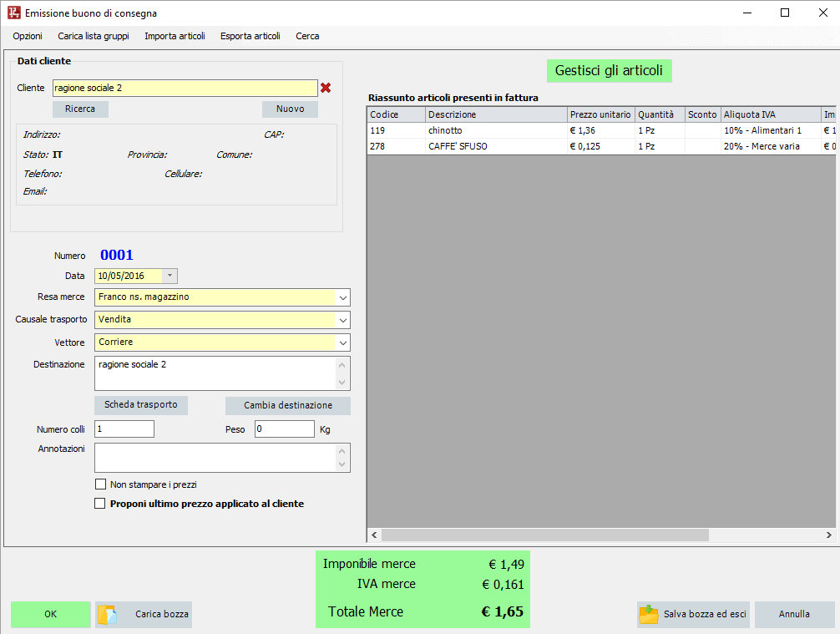The width and height of the screenshot is (840, 634).
Task: Click Destinazione field scroll down arrow
Action: 342,383
